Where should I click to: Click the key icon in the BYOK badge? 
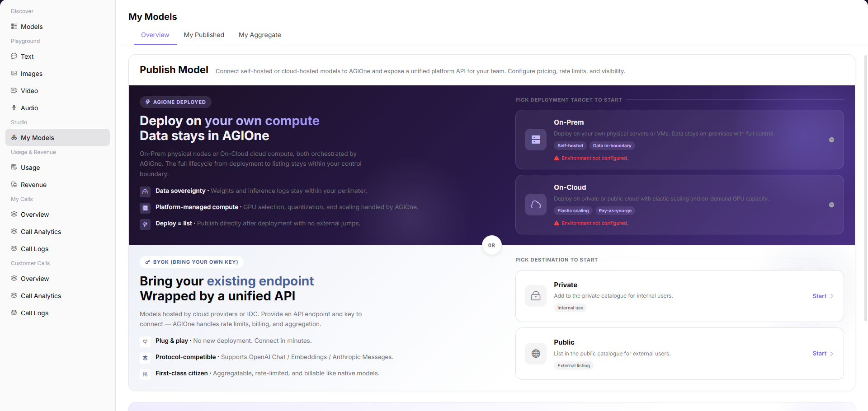147,262
